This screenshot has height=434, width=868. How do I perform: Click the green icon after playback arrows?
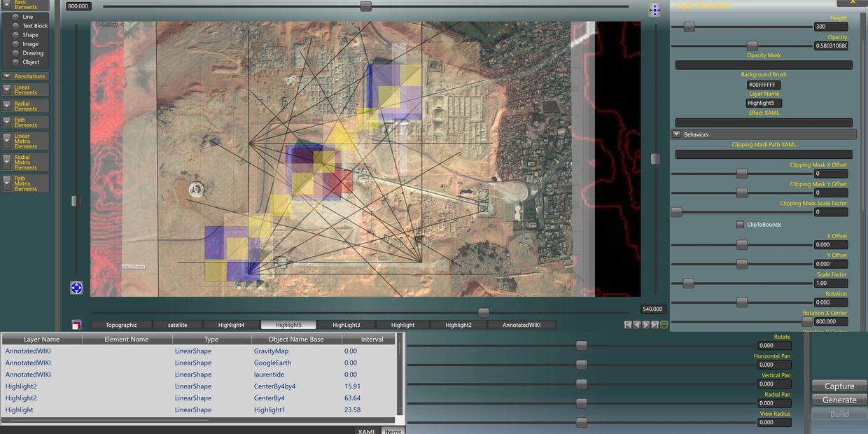[x=664, y=325]
